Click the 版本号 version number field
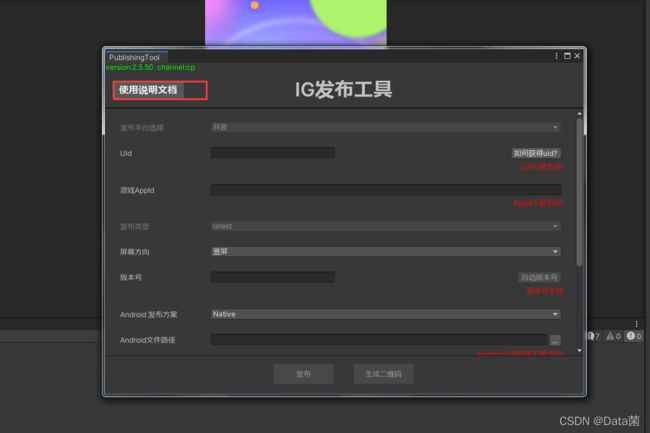This screenshot has width=650, height=433. [273, 277]
